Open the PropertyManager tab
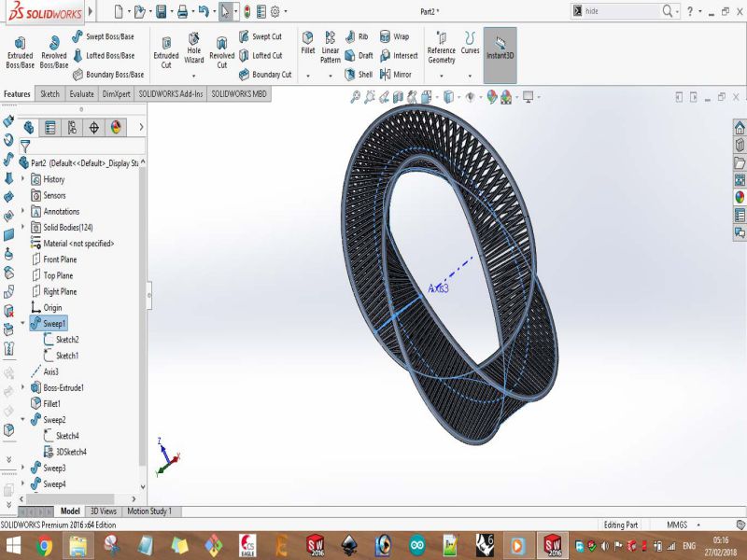The width and height of the screenshot is (747, 560). tap(50, 128)
